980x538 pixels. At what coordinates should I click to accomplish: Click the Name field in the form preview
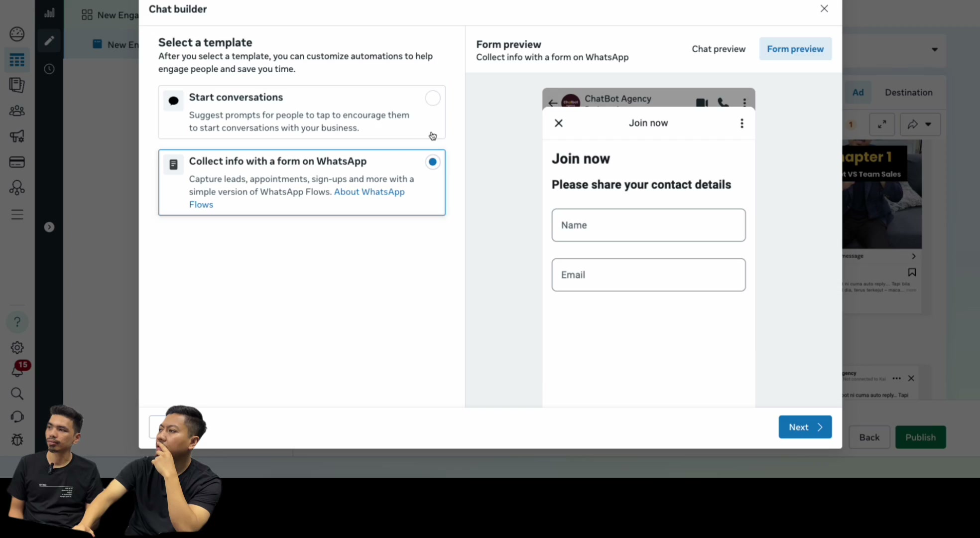click(648, 225)
